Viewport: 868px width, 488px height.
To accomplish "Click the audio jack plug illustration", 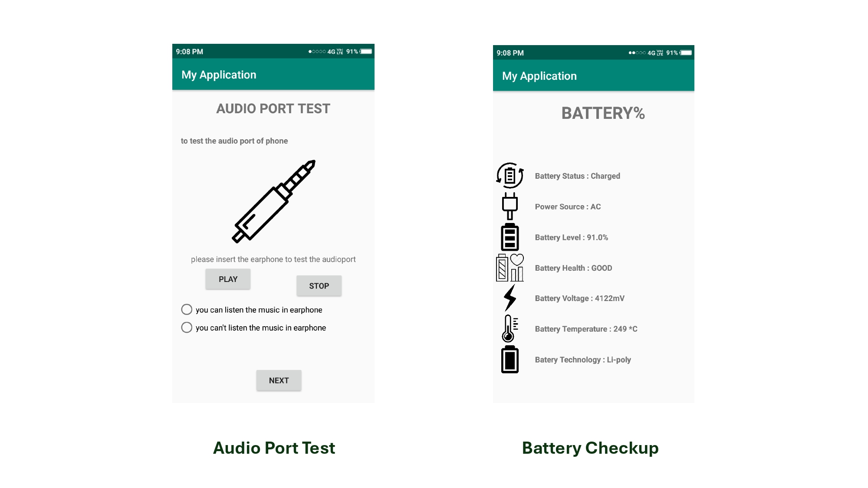I will 273,201.
